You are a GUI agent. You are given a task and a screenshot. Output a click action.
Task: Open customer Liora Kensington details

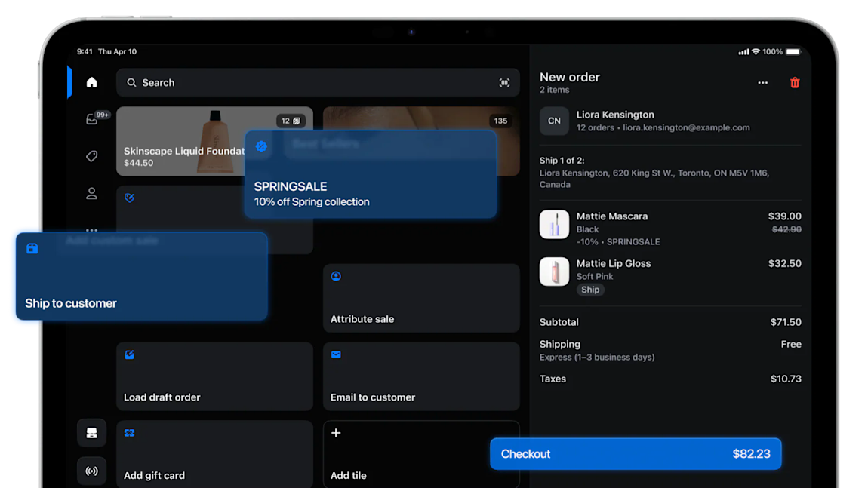tap(670, 121)
